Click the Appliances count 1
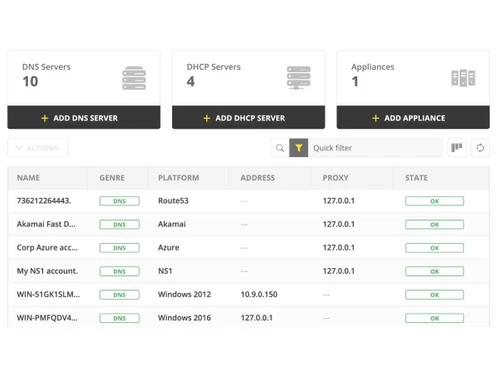 (355, 81)
